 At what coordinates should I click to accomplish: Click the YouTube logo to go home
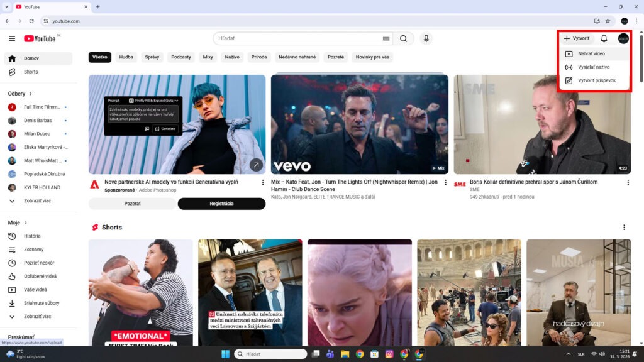38,38
